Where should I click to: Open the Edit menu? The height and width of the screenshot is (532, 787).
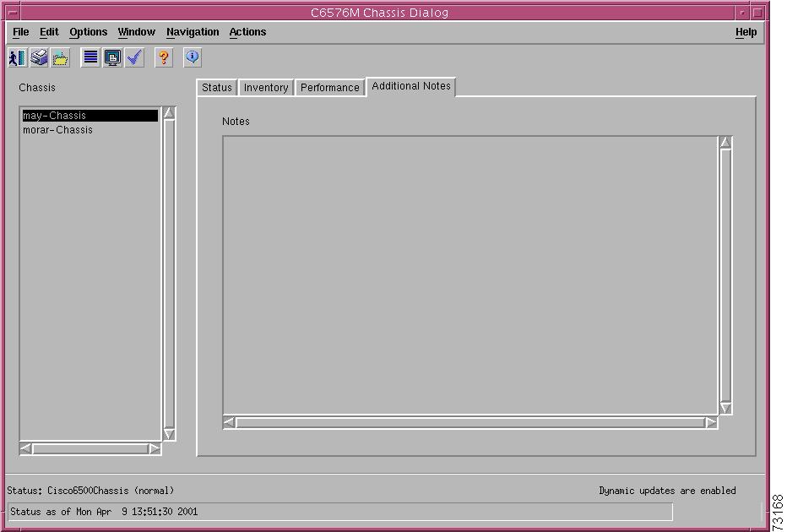click(49, 32)
